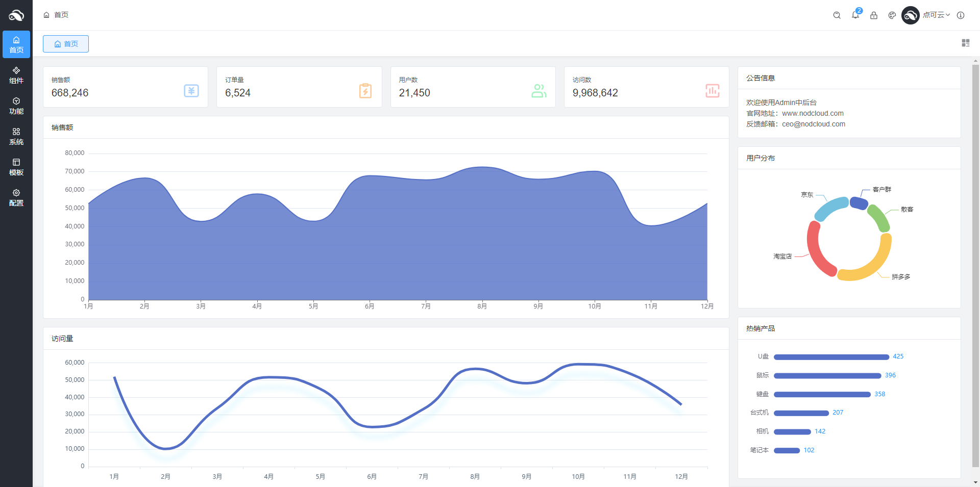The image size is (980, 487).
Task: Click the 668,246 sales value
Action: coord(70,93)
